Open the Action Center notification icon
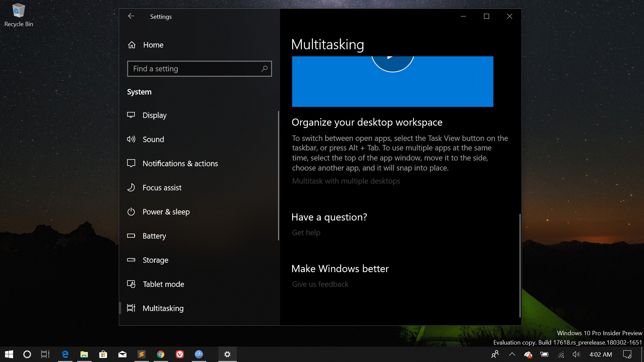 627,354
